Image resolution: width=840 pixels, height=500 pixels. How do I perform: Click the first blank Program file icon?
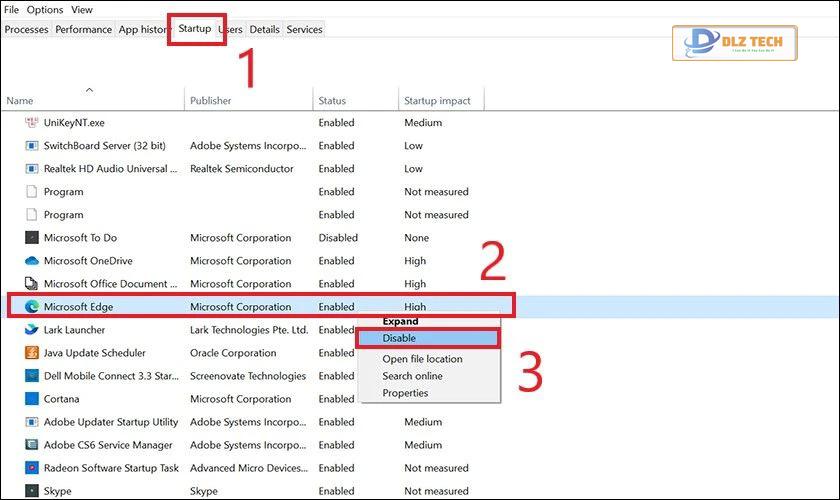[32, 191]
